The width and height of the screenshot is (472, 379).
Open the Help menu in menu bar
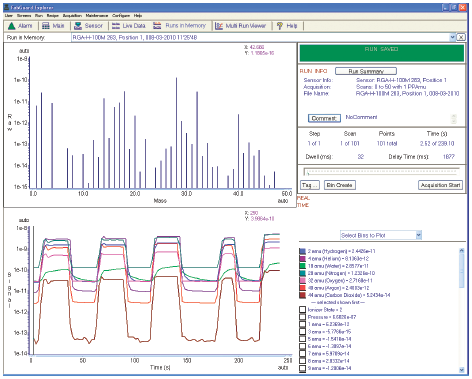tap(138, 15)
